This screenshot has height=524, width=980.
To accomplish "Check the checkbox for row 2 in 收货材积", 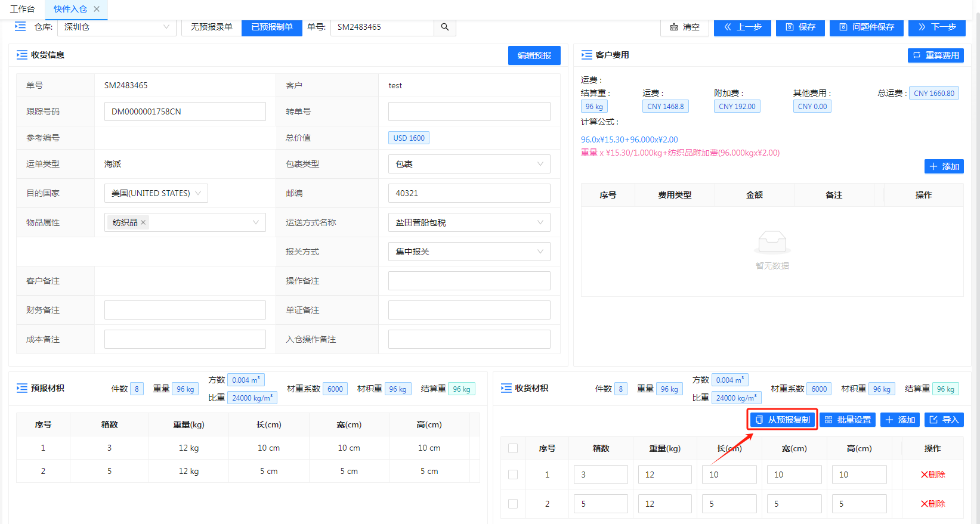I will (x=513, y=504).
